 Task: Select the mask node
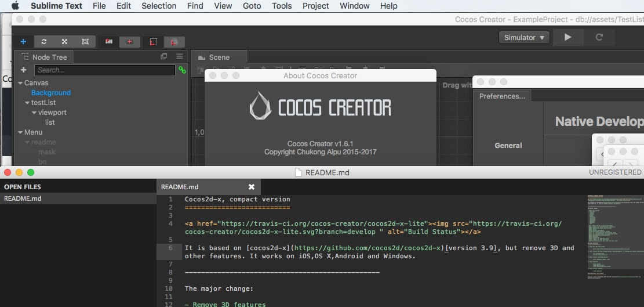click(x=47, y=152)
